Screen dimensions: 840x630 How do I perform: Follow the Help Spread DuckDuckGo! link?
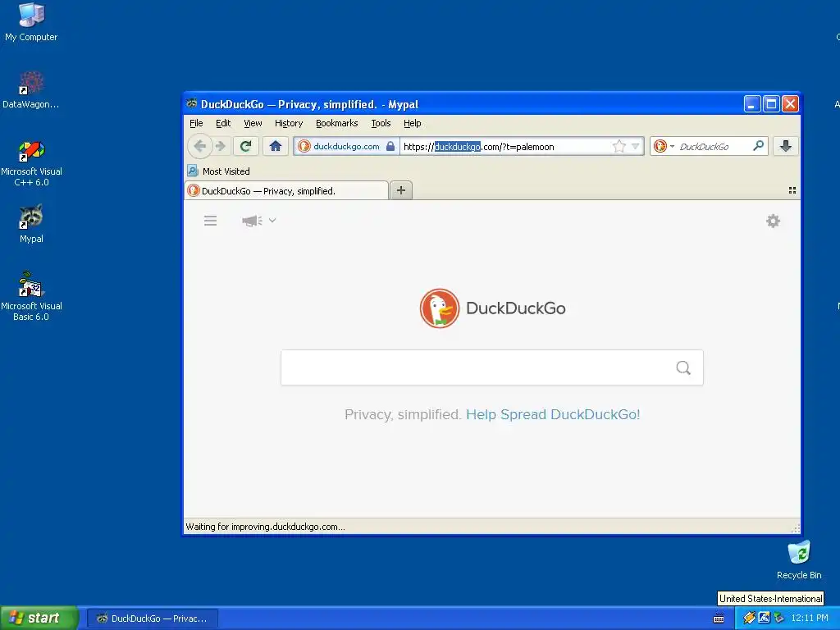coord(553,414)
